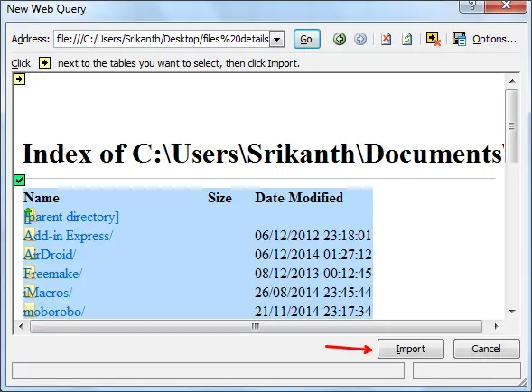The width and height of the screenshot is (532, 392).
Task: Click the Hide table selection icons button
Action: point(434,39)
